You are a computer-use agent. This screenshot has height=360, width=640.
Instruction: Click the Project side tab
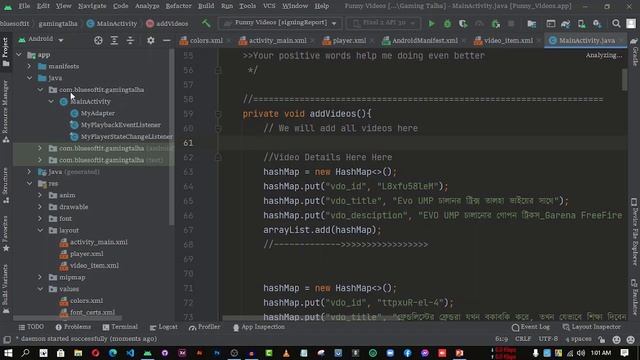click(x=5, y=52)
